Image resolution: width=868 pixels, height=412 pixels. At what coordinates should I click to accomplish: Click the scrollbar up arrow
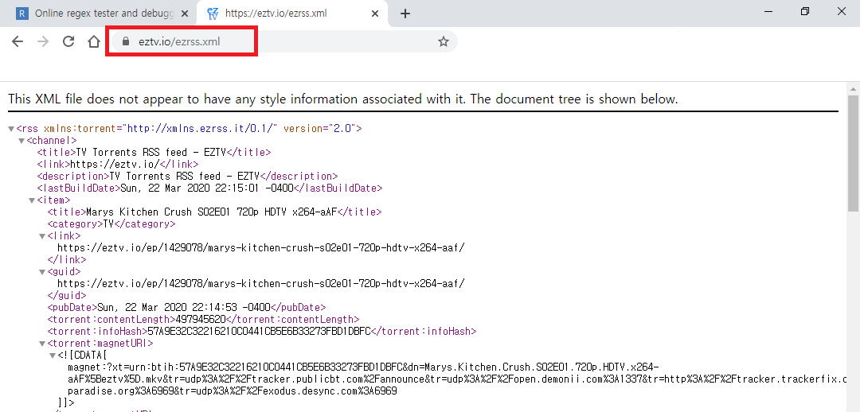(853, 88)
